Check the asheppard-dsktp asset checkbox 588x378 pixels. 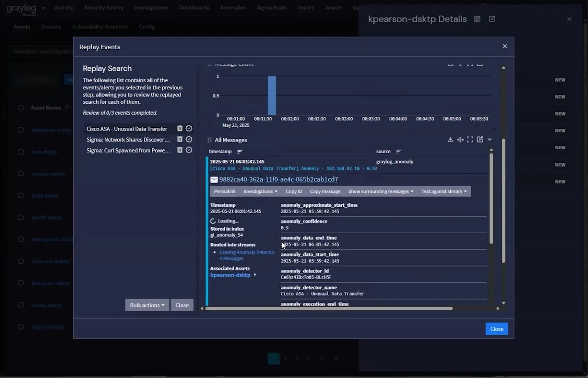(x=21, y=239)
